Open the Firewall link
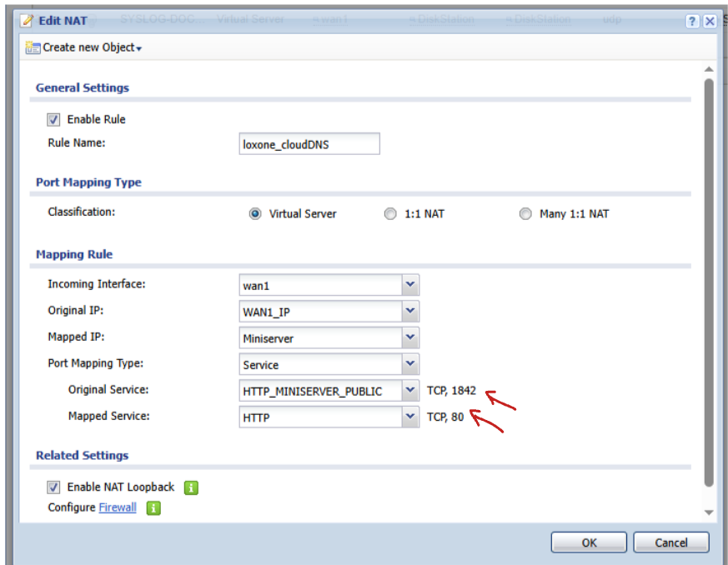The image size is (728, 565). (118, 507)
